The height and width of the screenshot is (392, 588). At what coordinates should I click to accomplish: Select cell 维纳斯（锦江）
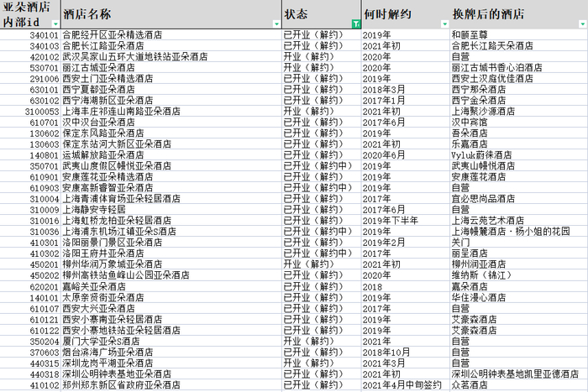519,275
